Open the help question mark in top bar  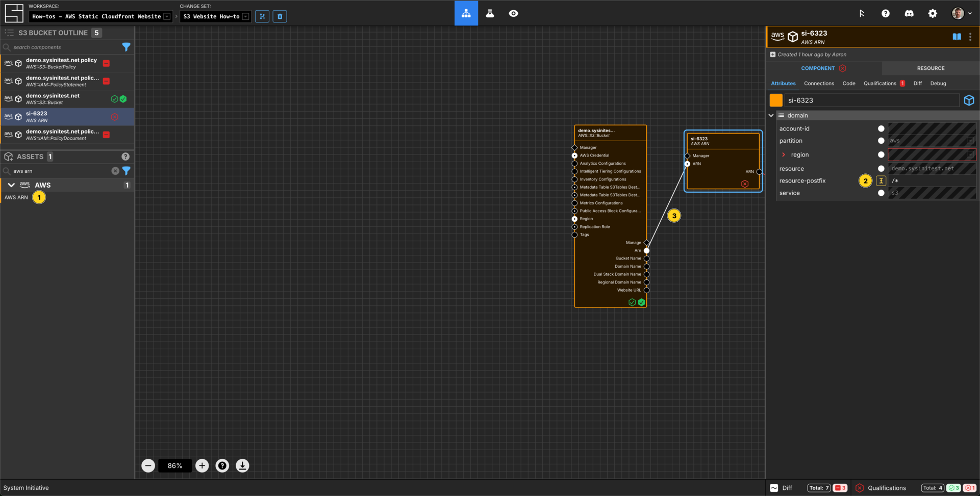click(885, 14)
